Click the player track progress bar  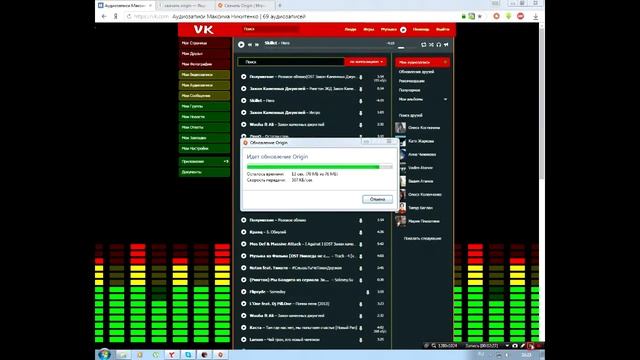[330, 48]
